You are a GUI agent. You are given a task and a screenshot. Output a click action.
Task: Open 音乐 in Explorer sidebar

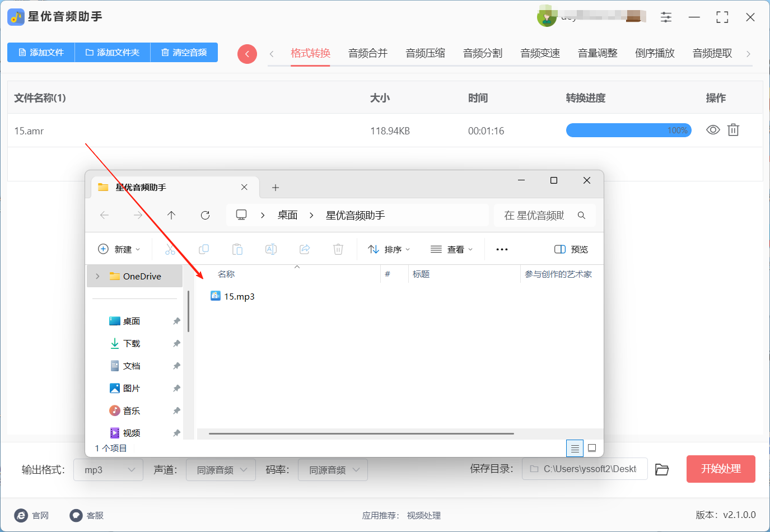point(132,410)
